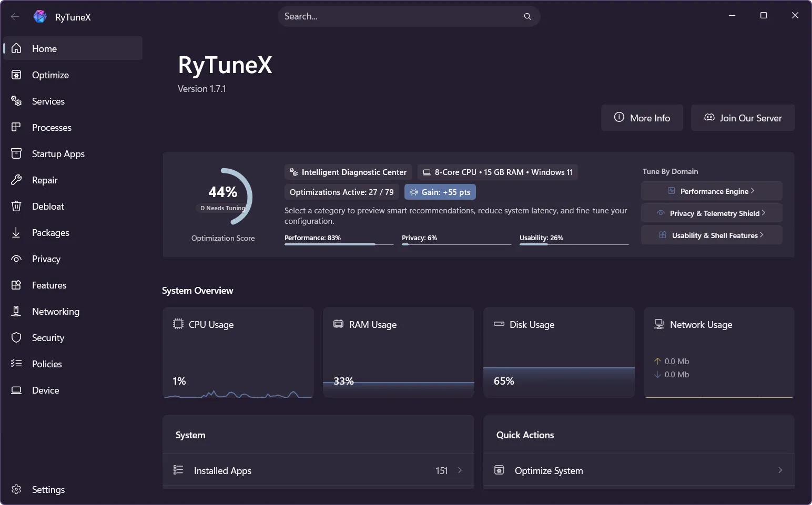This screenshot has width=812, height=505.
Task: Click the 44% optimization score gauge
Action: pos(223,197)
